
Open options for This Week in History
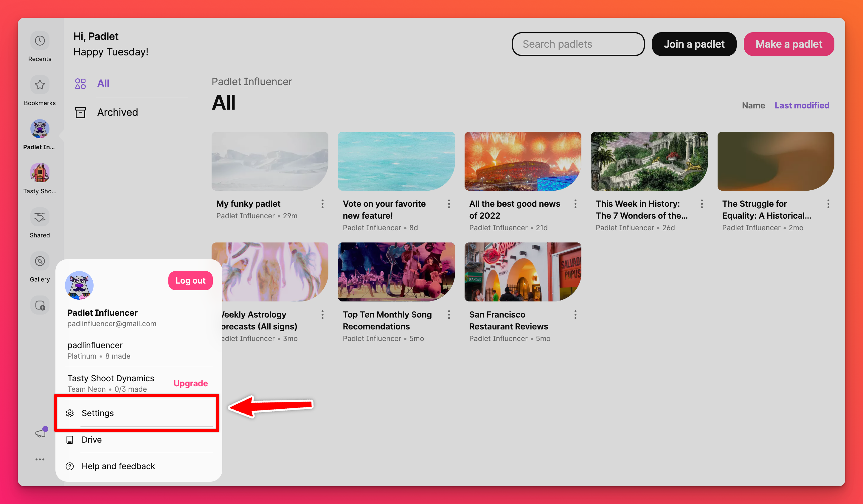pyautogui.click(x=702, y=204)
